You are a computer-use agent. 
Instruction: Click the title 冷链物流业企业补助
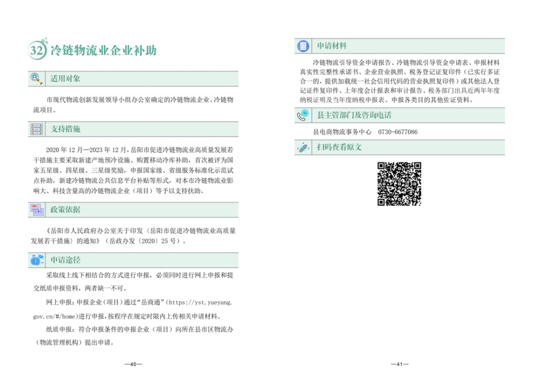(103, 51)
